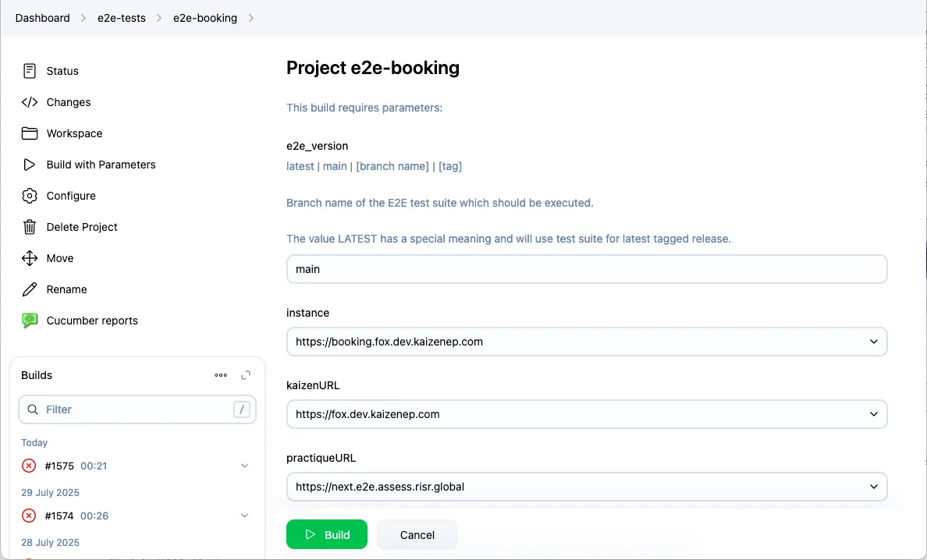927x560 pixels.
Task: Open project Configure via the gear icon
Action: tap(29, 196)
